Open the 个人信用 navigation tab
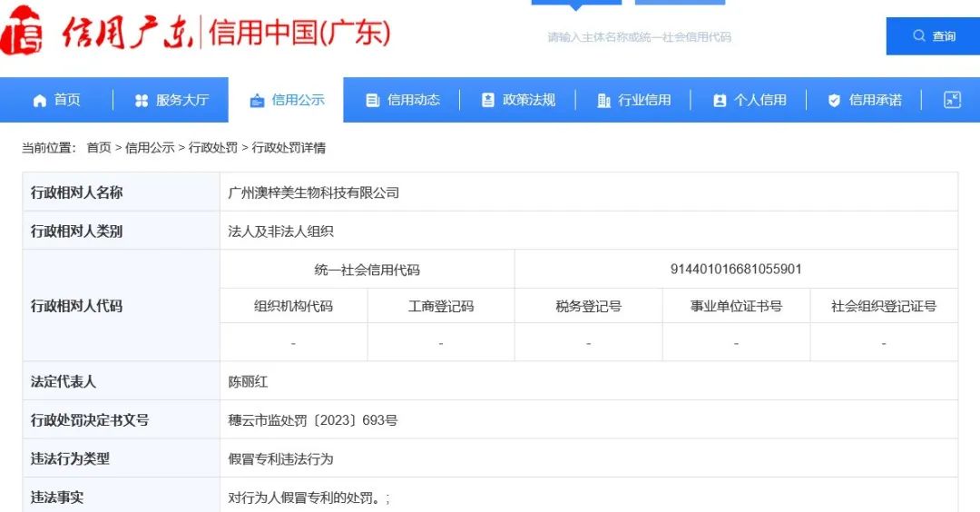 (x=749, y=100)
